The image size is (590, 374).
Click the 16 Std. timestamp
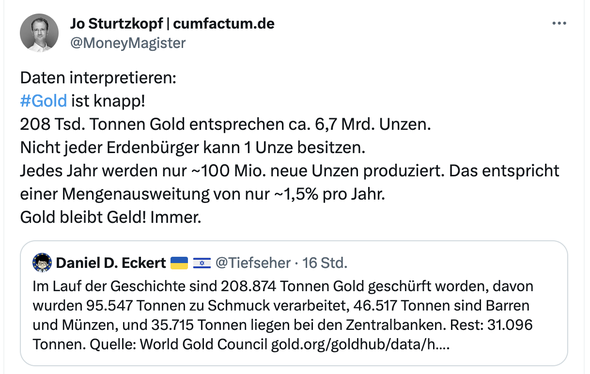325,263
